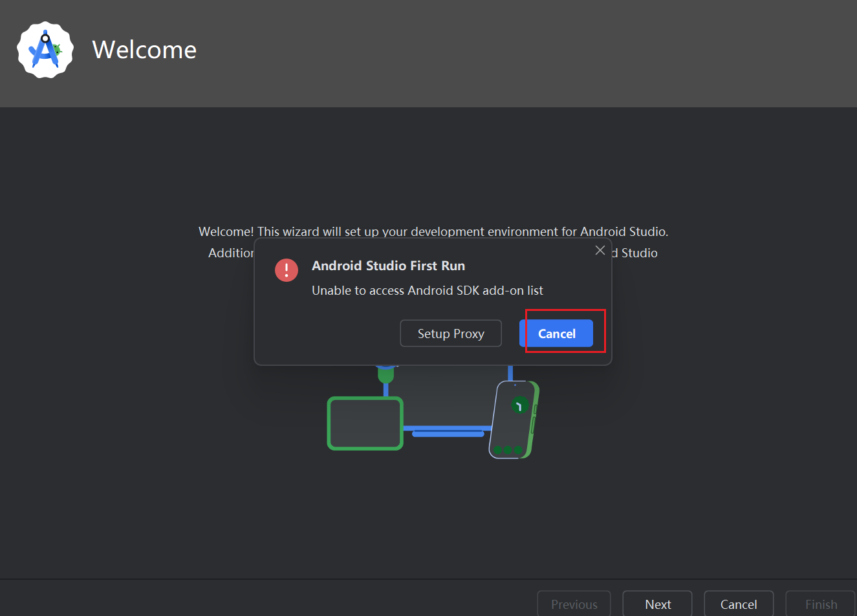Click the Android Studio compass logo
857x616 pixels.
pos(45,49)
